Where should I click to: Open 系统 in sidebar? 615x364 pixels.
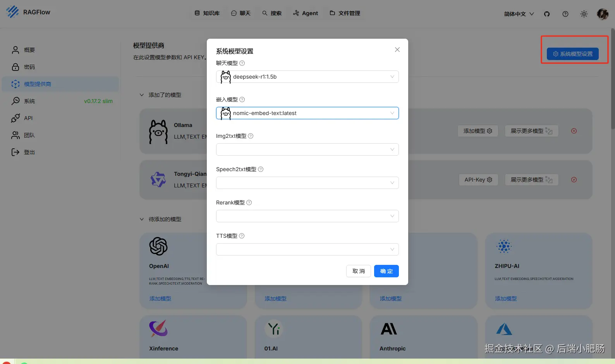coord(60,101)
